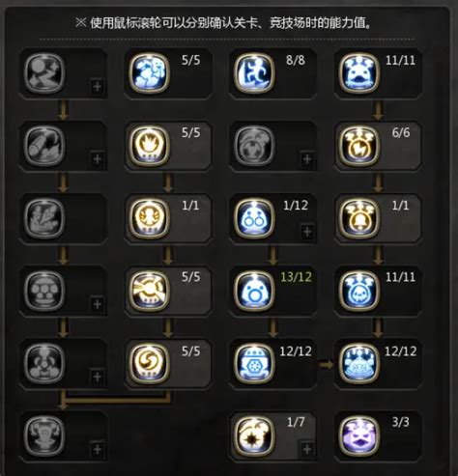Select the golden swirl skill icon

pos(149,363)
